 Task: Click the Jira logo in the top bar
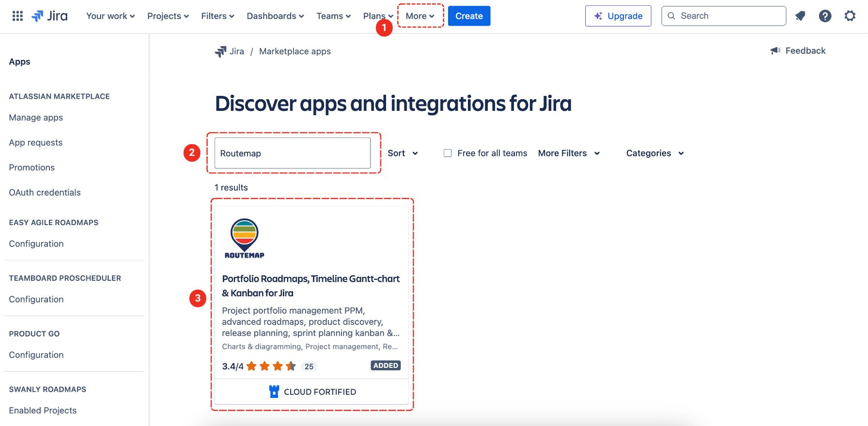(50, 16)
